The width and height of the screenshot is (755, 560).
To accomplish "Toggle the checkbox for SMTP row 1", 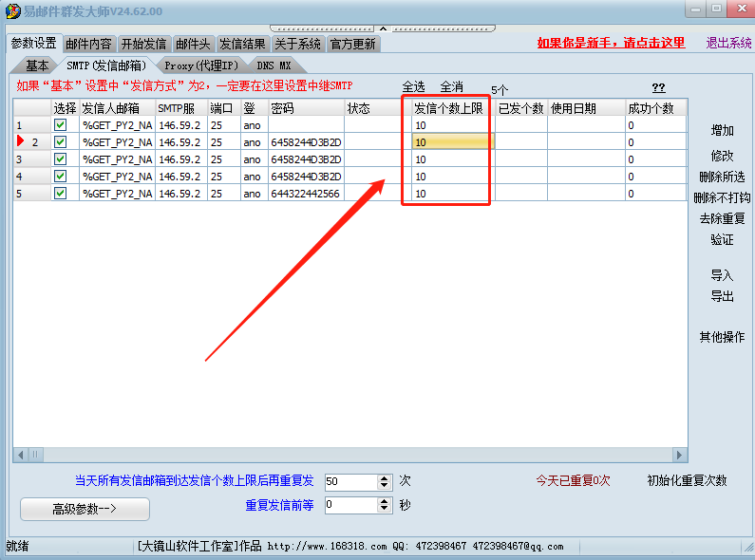I will coord(60,125).
